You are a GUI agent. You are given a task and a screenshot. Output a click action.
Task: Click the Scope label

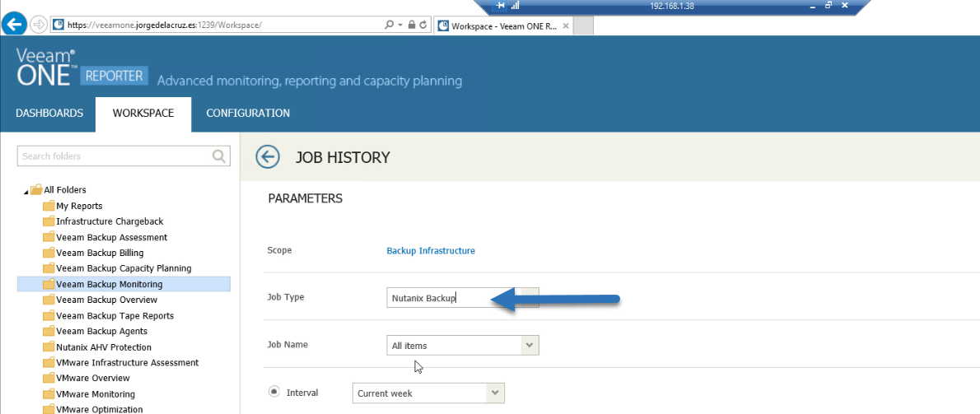279,250
